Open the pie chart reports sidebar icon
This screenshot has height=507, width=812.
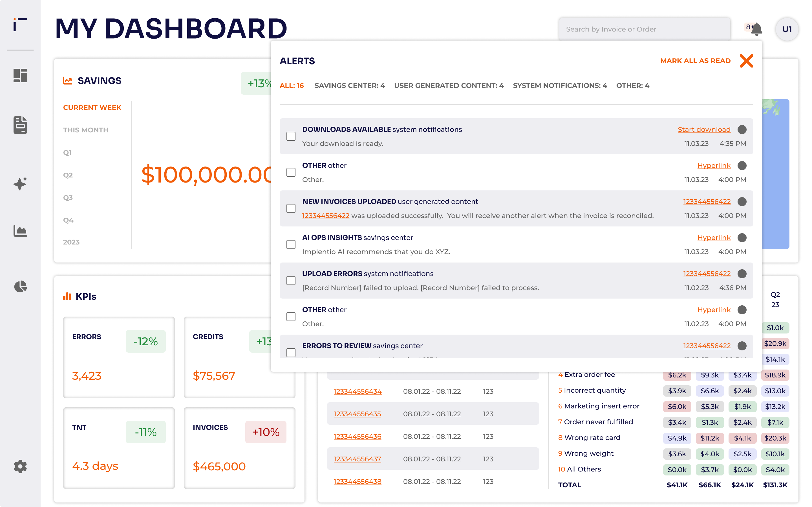pos(20,286)
